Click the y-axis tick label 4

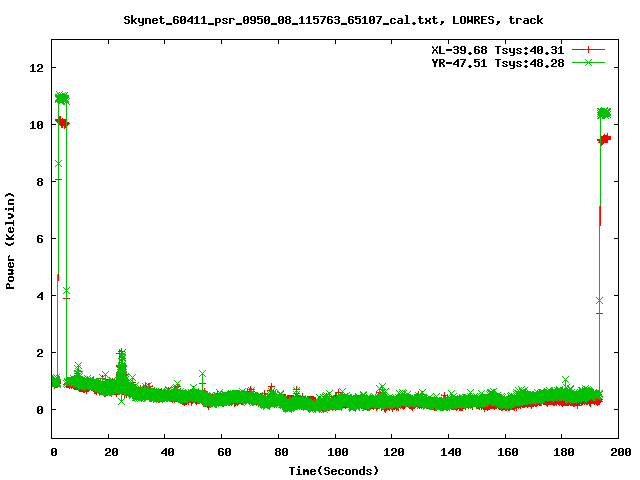tap(40, 296)
